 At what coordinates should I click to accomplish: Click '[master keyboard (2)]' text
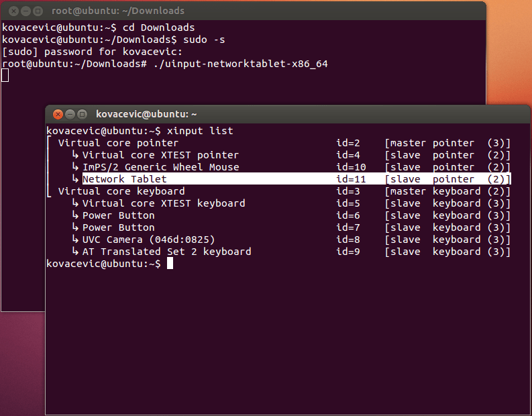tap(447, 191)
